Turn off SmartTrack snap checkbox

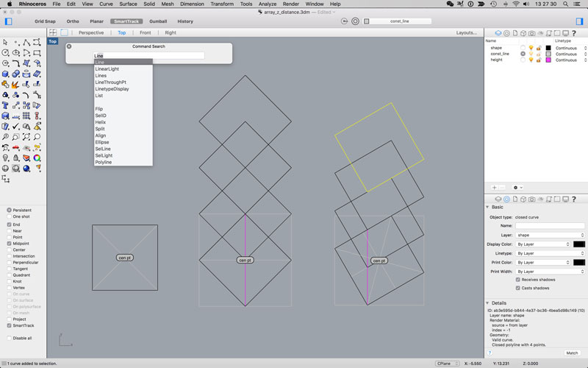coord(9,325)
